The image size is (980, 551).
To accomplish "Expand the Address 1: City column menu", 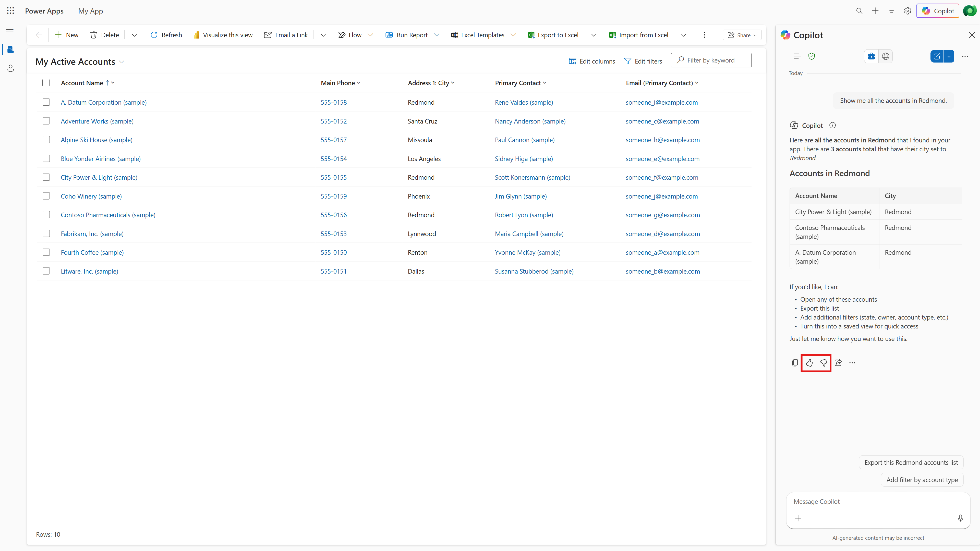I will [x=453, y=82].
